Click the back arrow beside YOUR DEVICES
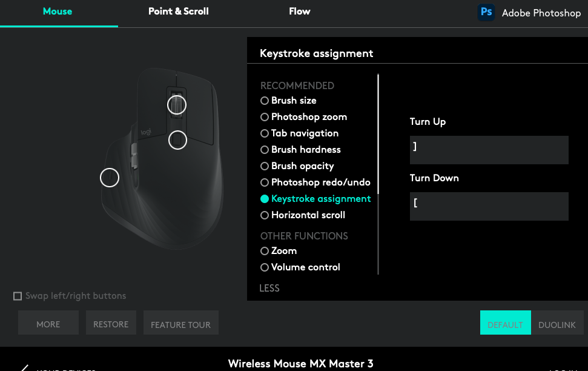Viewport: 588px width, 371px height. (24, 367)
